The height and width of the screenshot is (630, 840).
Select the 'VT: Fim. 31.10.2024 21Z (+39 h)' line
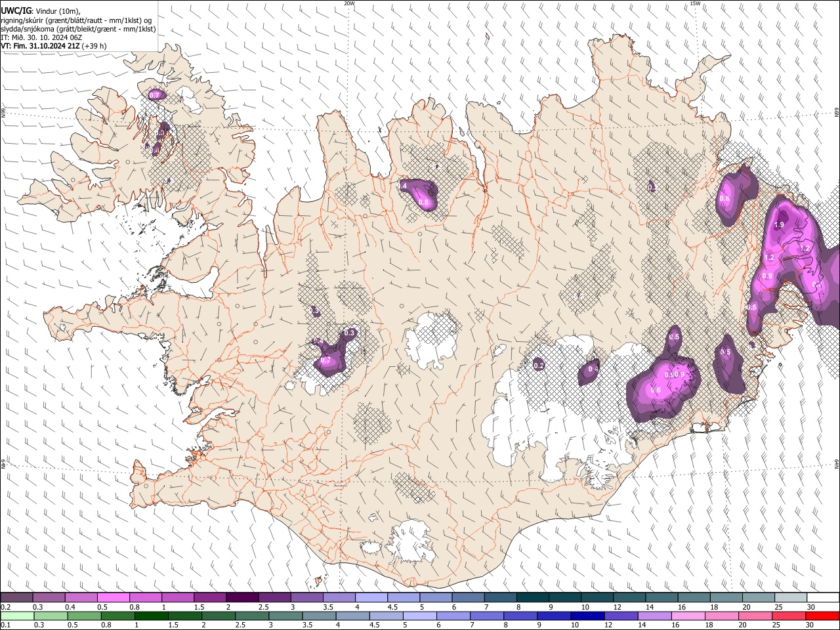click(x=53, y=46)
